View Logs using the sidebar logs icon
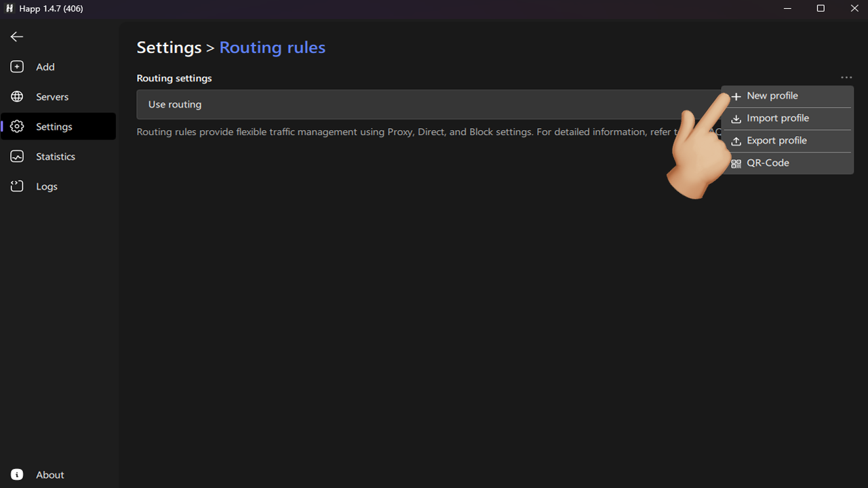 coord(16,186)
